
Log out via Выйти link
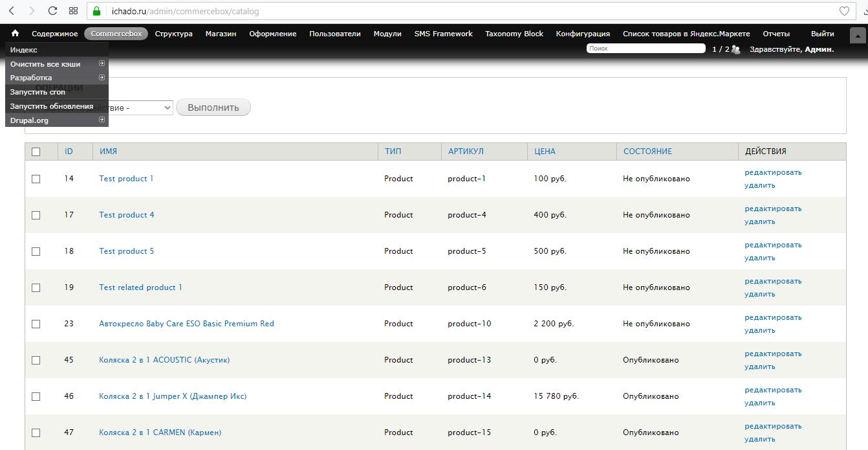823,34
